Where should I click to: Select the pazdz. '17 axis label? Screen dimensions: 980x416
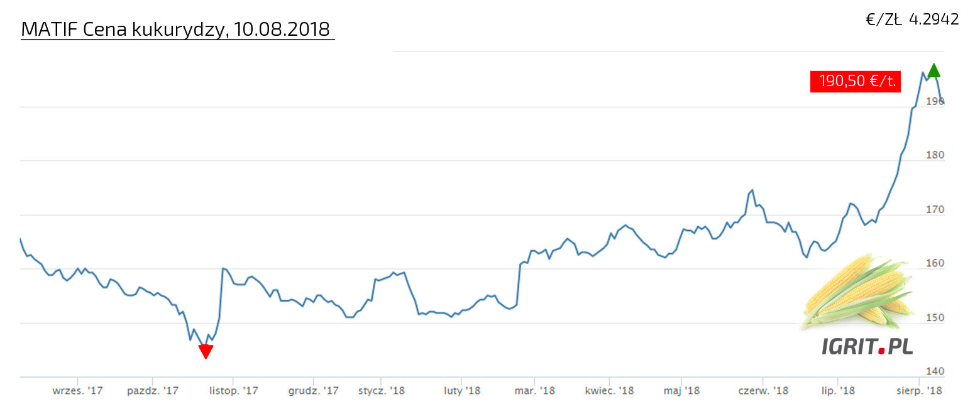pos(152,391)
